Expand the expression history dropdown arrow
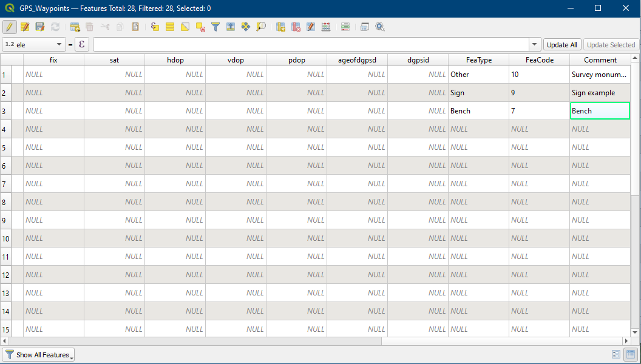The width and height of the screenshot is (641, 364). [535, 45]
